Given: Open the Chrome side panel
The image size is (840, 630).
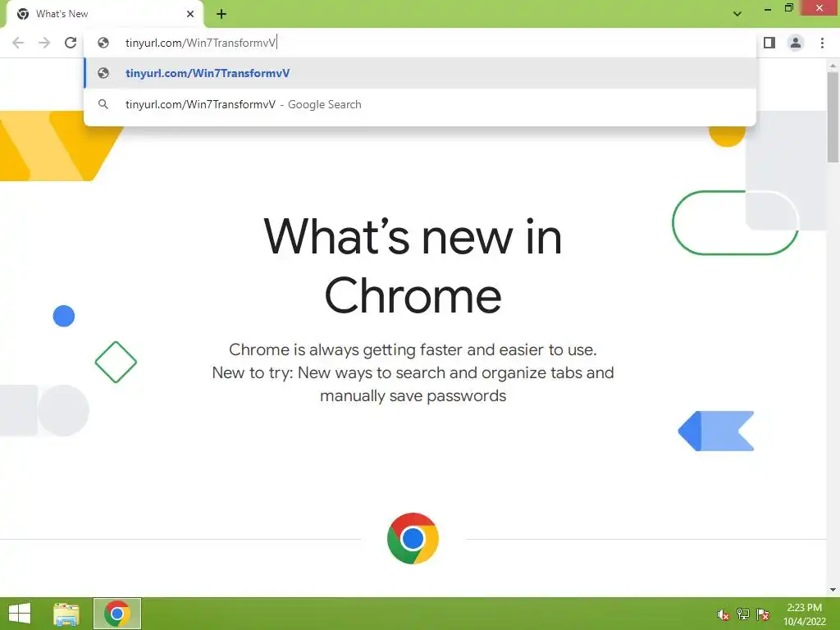Looking at the screenshot, I should pos(769,43).
